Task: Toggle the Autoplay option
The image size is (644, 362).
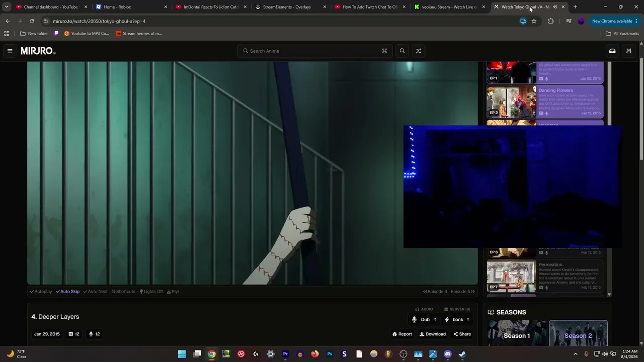Action: coord(41,292)
